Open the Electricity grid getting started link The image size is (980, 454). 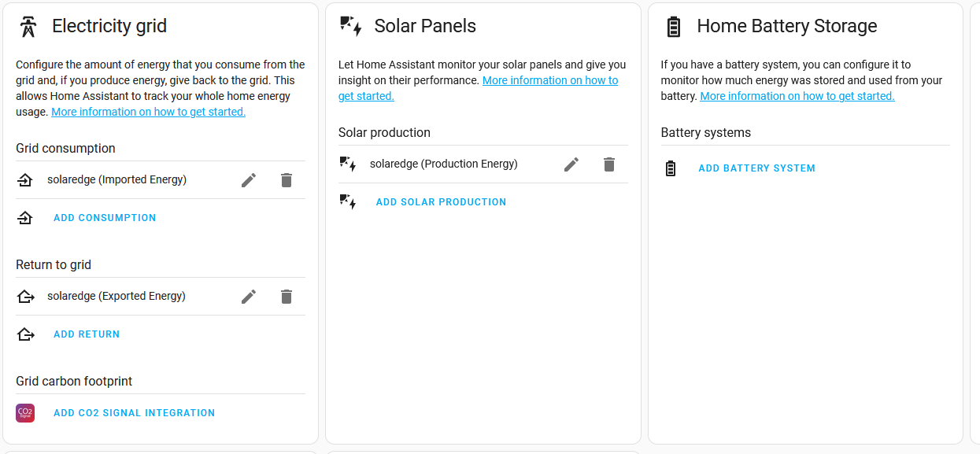[x=148, y=111]
